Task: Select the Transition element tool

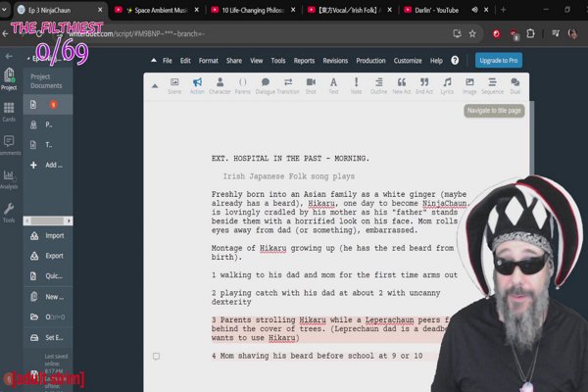Action: pos(288,86)
